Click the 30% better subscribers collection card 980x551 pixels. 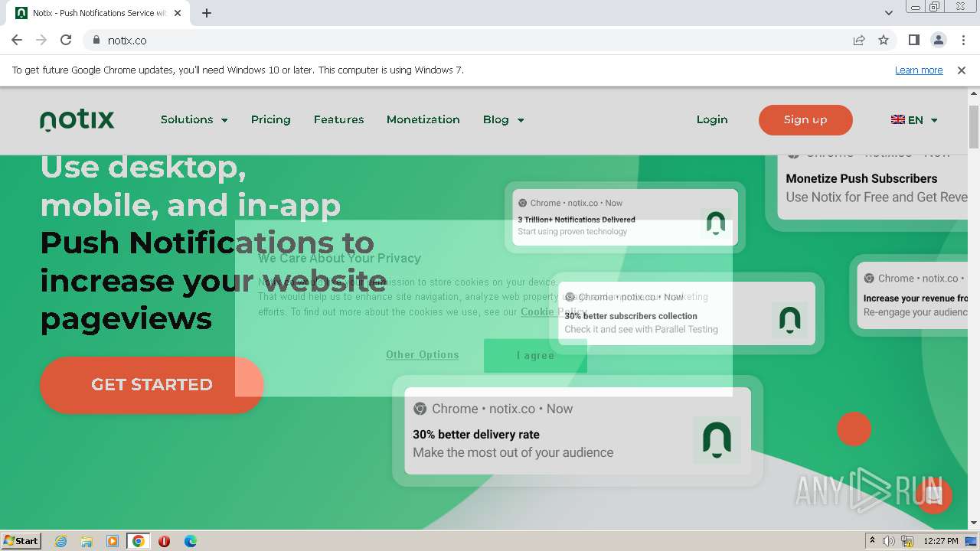coord(687,313)
